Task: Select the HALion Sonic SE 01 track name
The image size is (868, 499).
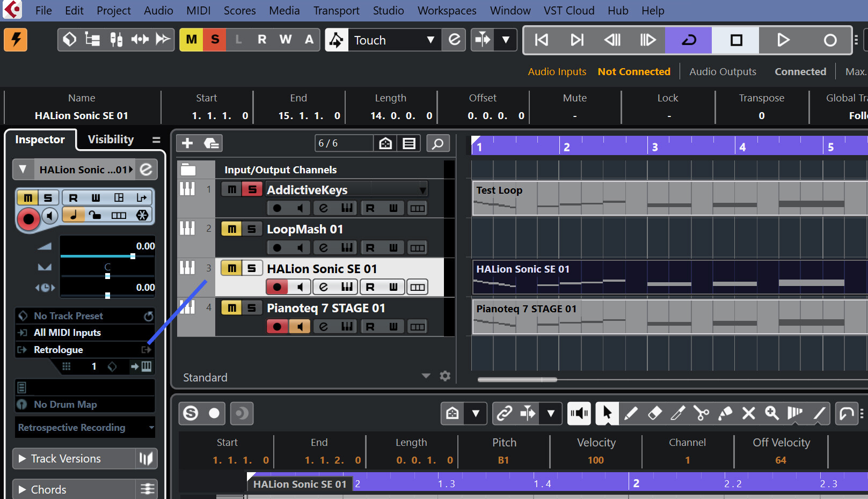Action: click(322, 269)
